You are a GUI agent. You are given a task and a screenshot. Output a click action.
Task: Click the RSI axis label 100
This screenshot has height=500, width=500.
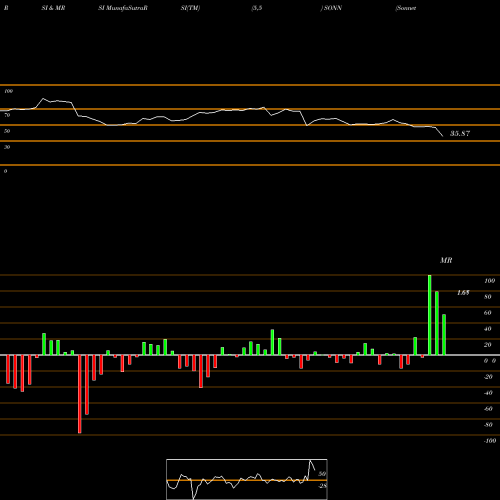click(8, 91)
